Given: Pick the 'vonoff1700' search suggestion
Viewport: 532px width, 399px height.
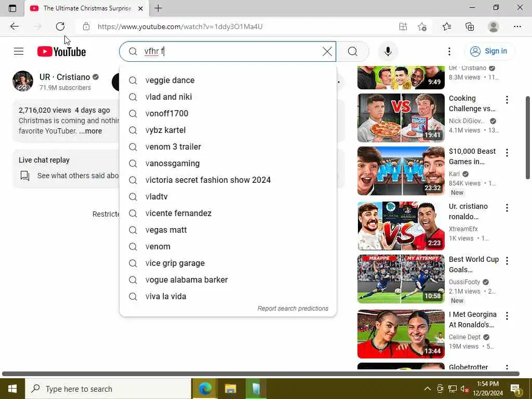Looking at the screenshot, I should click(x=228, y=113).
